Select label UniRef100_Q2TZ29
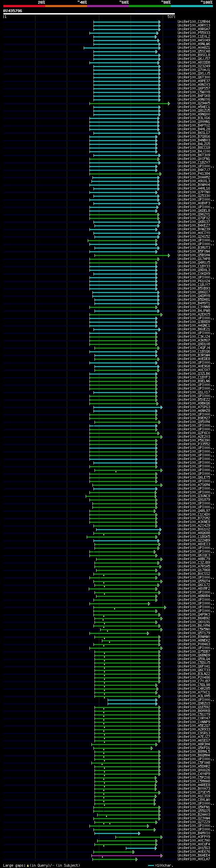 tap(194, 822)
